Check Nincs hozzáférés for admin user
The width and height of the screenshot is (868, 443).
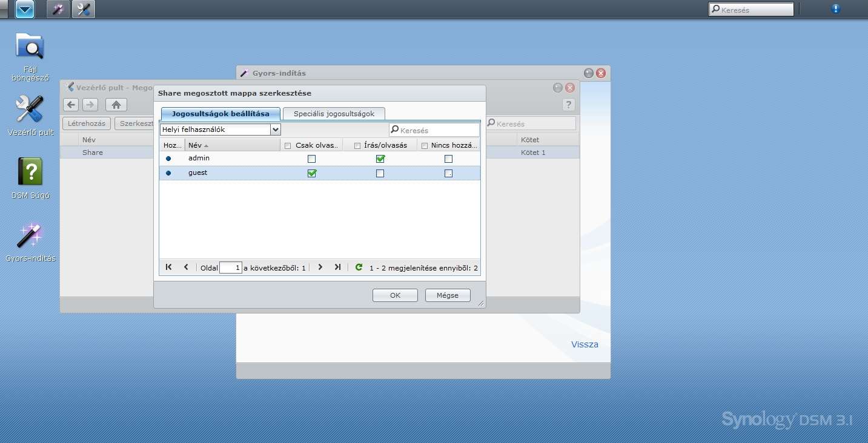click(x=448, y=159)
